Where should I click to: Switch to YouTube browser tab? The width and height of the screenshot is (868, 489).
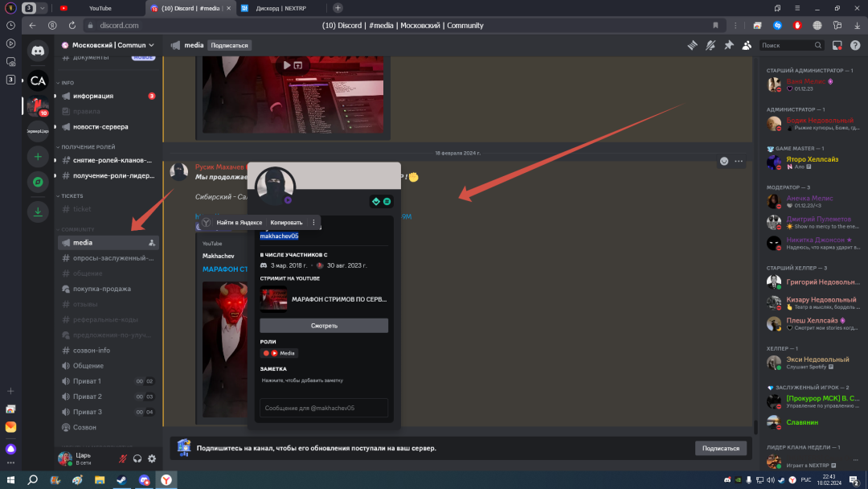100,8
